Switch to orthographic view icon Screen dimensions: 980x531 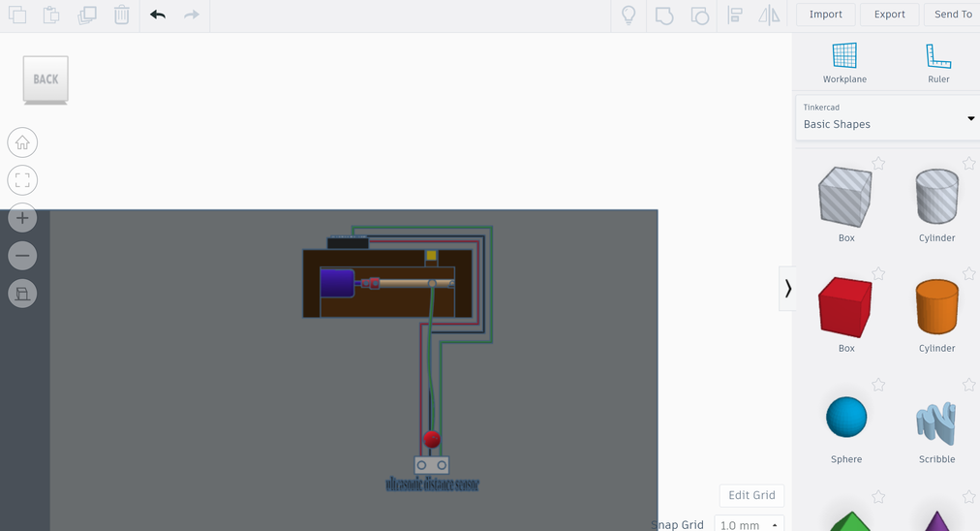pyautogui.click(x=22, y=294)
